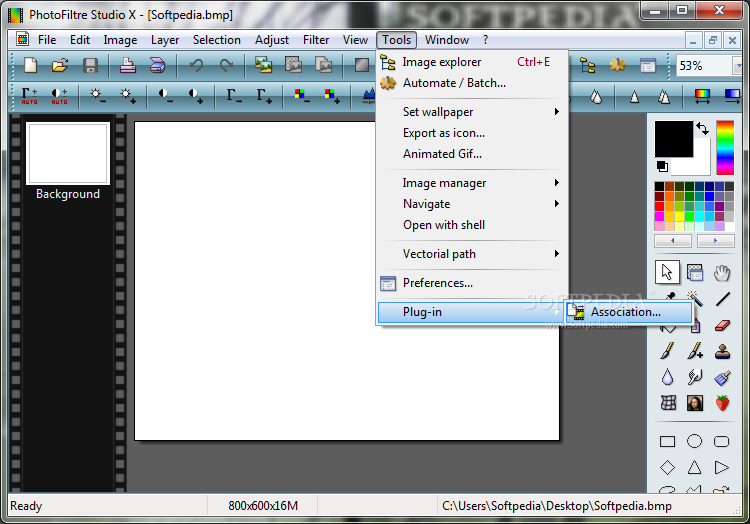Choose the Rectangle selection shape
Image resolution: width=750 pixels, height=524 pixels.
coord(667,441)
